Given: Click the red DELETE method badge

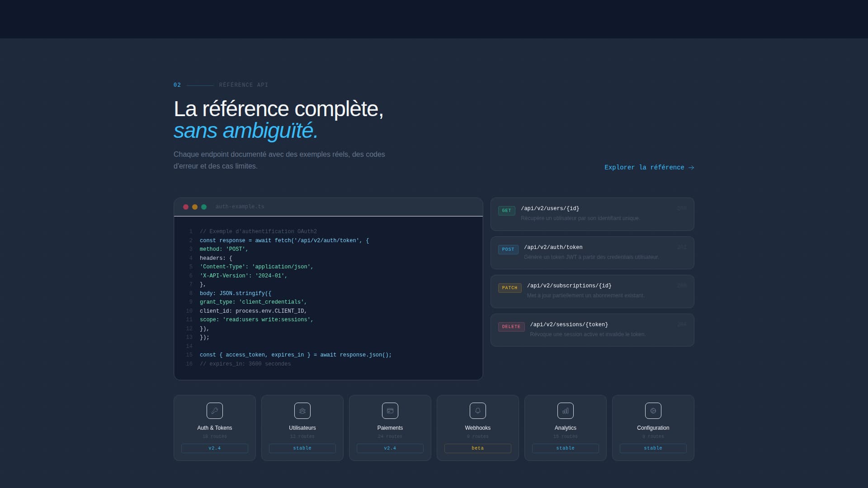Looking at the screenshot, I should (x=511, y=327).
